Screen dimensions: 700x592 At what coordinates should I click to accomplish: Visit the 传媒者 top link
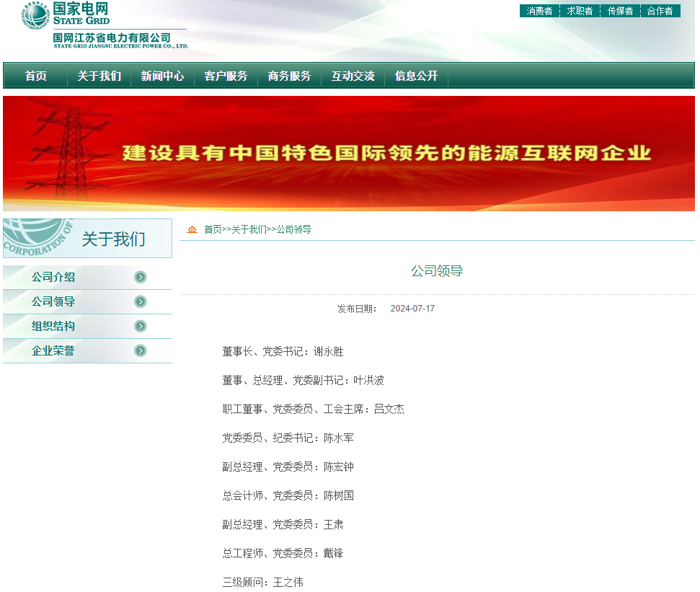620,11
